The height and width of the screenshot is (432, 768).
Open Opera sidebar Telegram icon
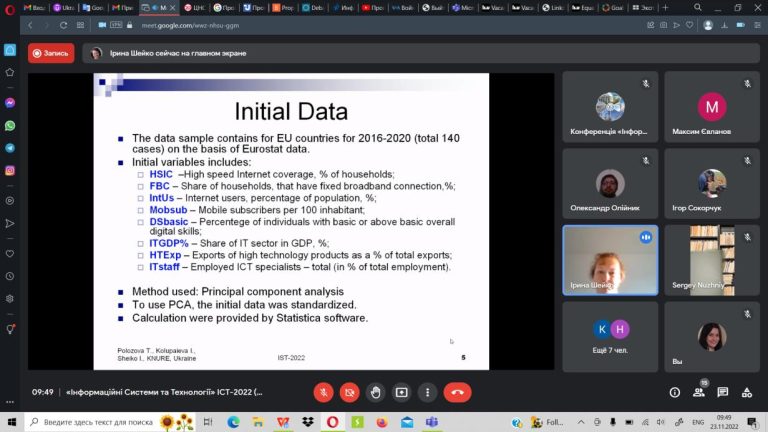pos(10,148)
